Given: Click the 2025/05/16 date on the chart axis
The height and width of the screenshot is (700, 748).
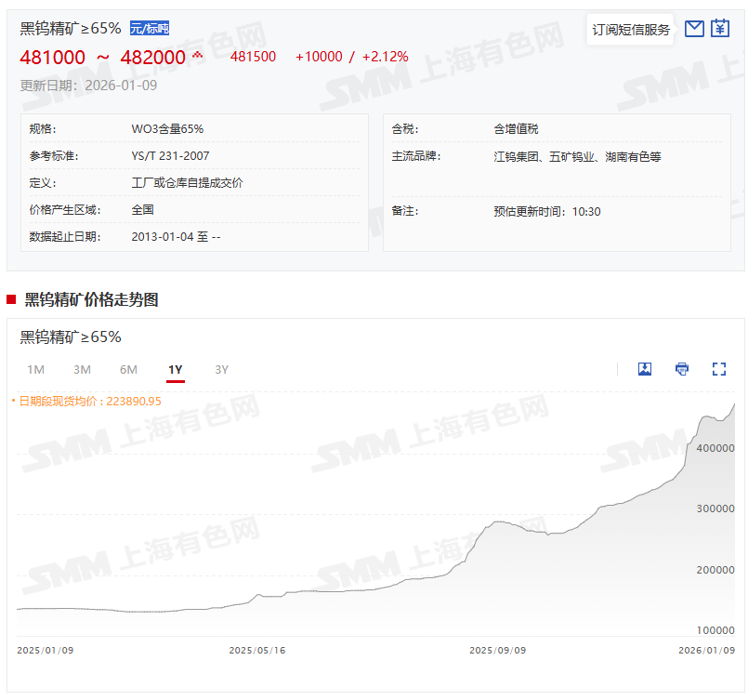Looking at the screenshot, I should (x=256, y=650).
